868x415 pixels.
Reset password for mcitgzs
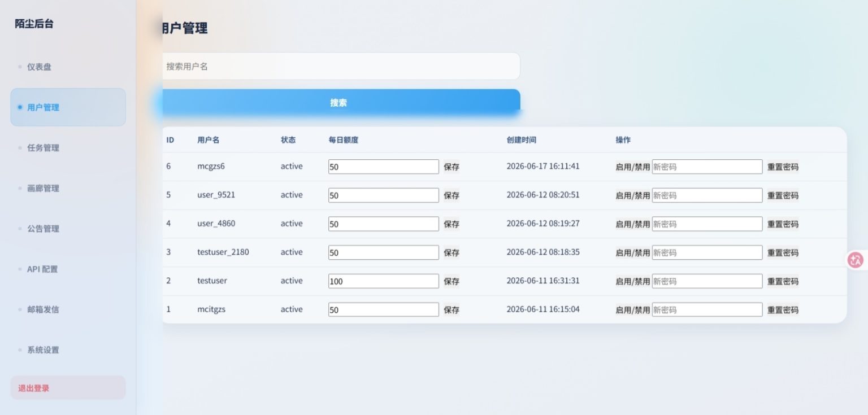[x=783, y=310]
